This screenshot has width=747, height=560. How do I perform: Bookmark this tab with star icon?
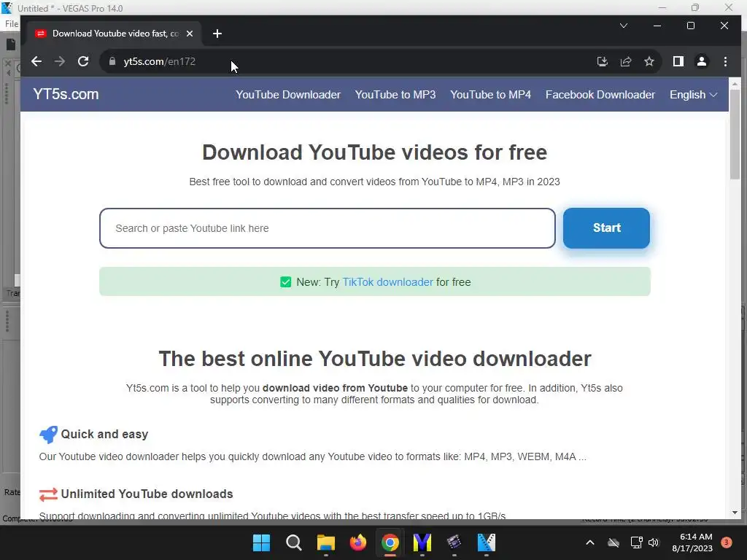pyautogui.click(x=649, y=61)
